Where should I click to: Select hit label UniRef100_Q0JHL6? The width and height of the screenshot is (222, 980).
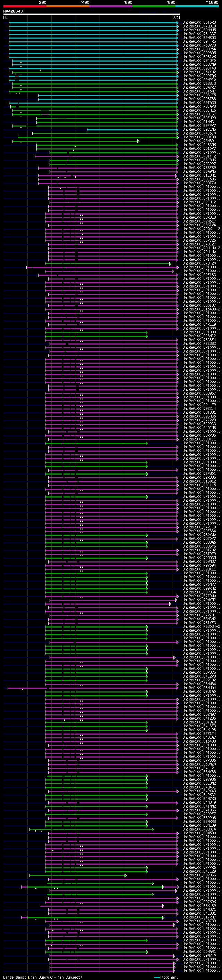(x=199, y=110)
